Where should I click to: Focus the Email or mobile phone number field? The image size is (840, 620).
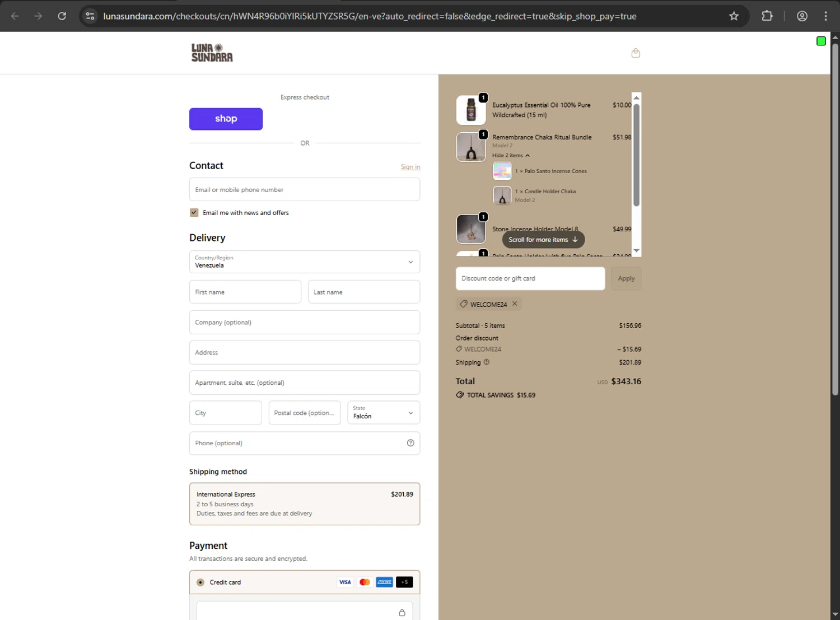305,190
